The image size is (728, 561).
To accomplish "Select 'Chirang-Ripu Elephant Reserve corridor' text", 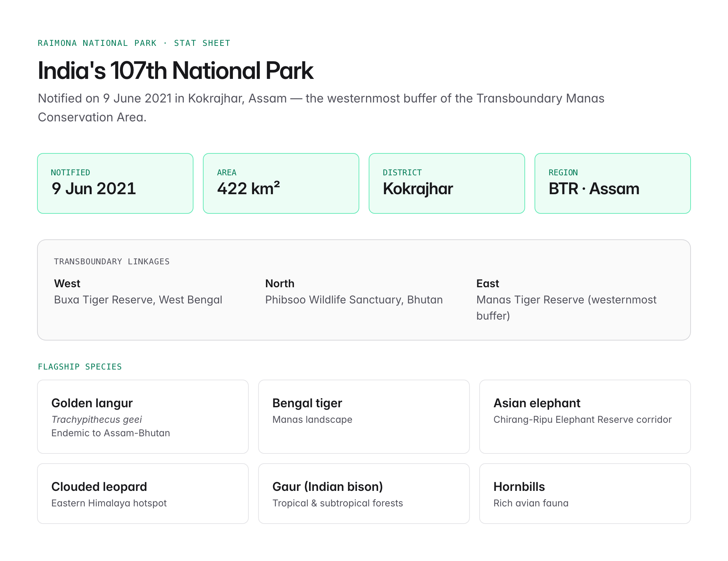I will 582,419.
